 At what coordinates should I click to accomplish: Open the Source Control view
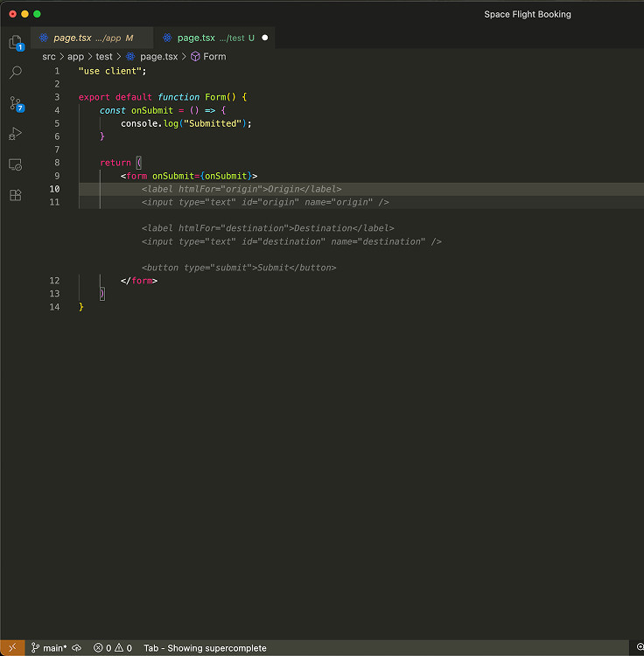[x=15, y=103]
